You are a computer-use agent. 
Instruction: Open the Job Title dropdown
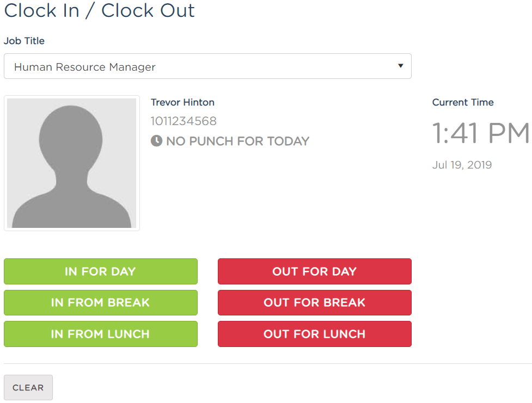tap(207, 66)
